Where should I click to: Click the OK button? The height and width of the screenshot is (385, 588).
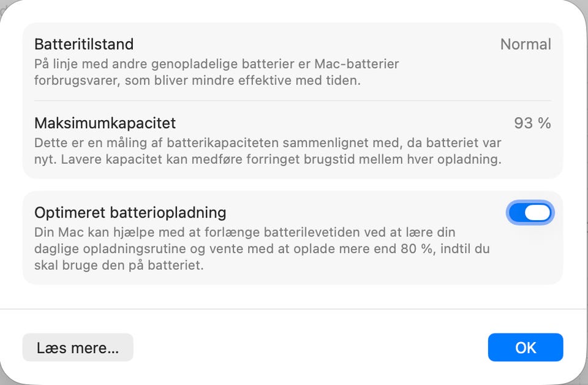pos(525,348)
